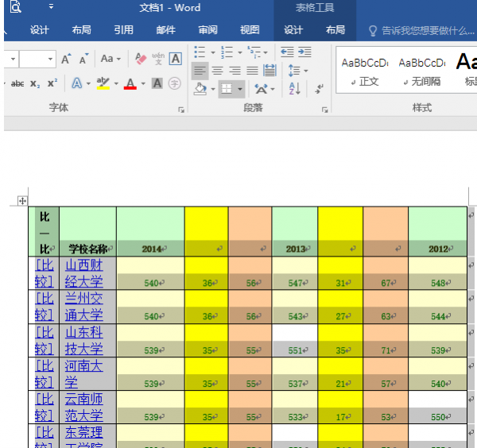Screen dimensions: 477x448
Task: Open the 引用 ribbon tab
Action: 124,30
